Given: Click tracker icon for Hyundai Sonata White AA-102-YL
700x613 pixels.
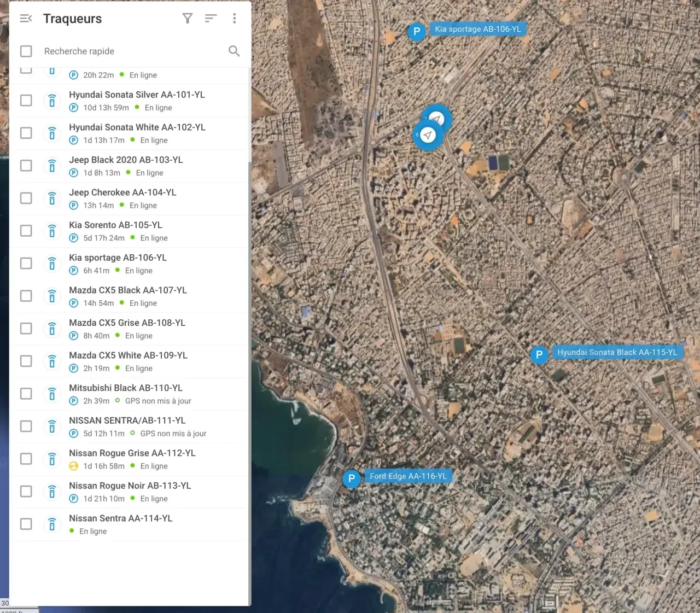Looking at the screenshot, I should (x=52, y=133).
